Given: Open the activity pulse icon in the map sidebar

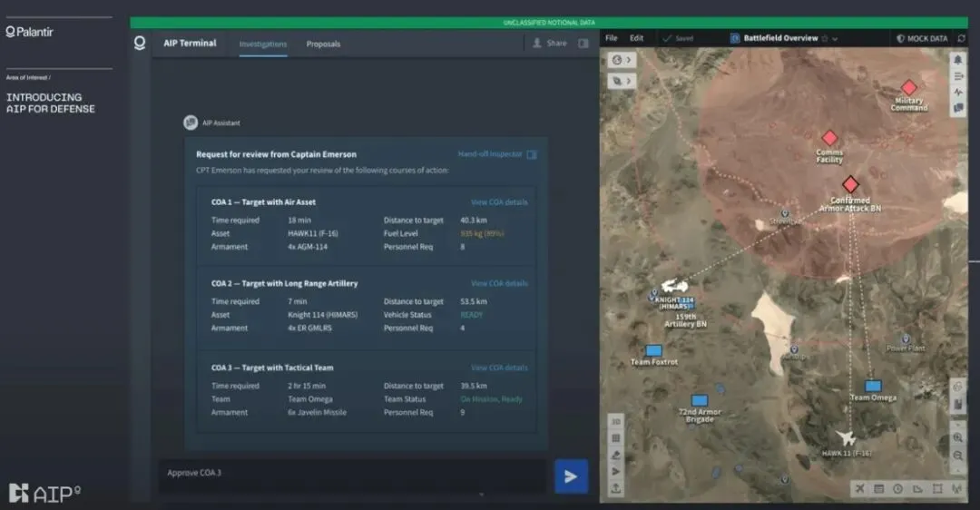Looking at the screenshot, I should point(957,92).
